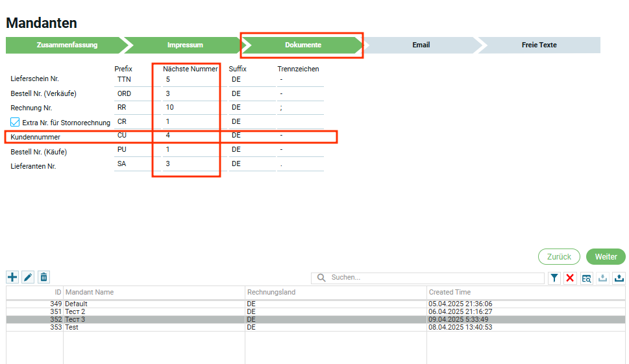
Task: Click the edit pencil icon
Action: click(x=28, y=277)
